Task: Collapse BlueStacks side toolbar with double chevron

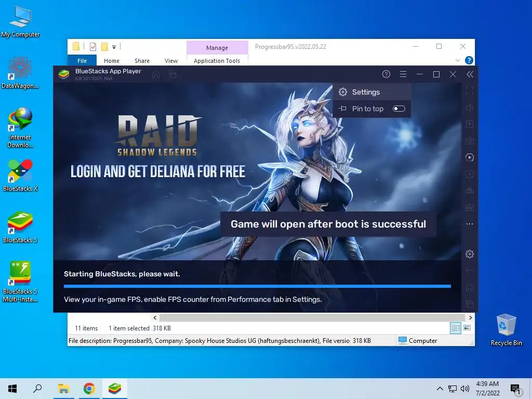Action: click(470, 74)
